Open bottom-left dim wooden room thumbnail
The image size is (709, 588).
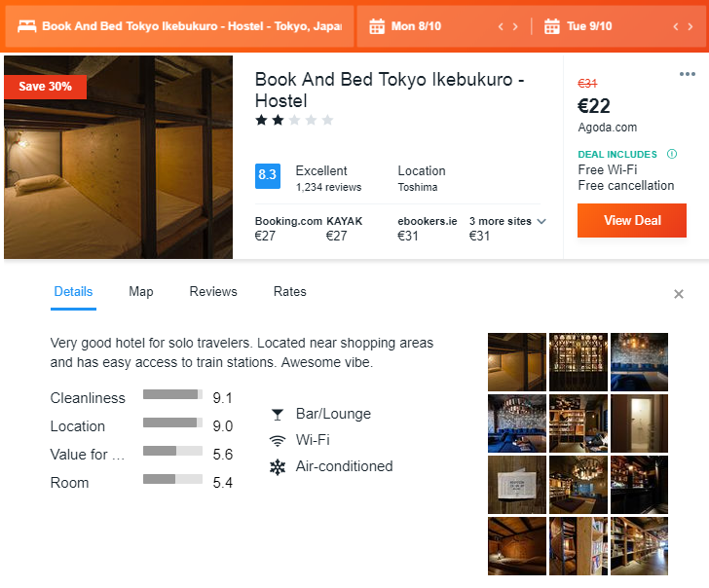[x=517, y=546]
